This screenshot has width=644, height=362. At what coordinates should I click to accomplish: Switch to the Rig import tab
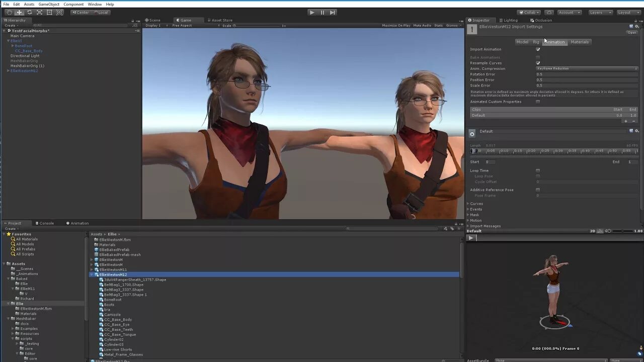pyautogui.click(x=536, y=42)
